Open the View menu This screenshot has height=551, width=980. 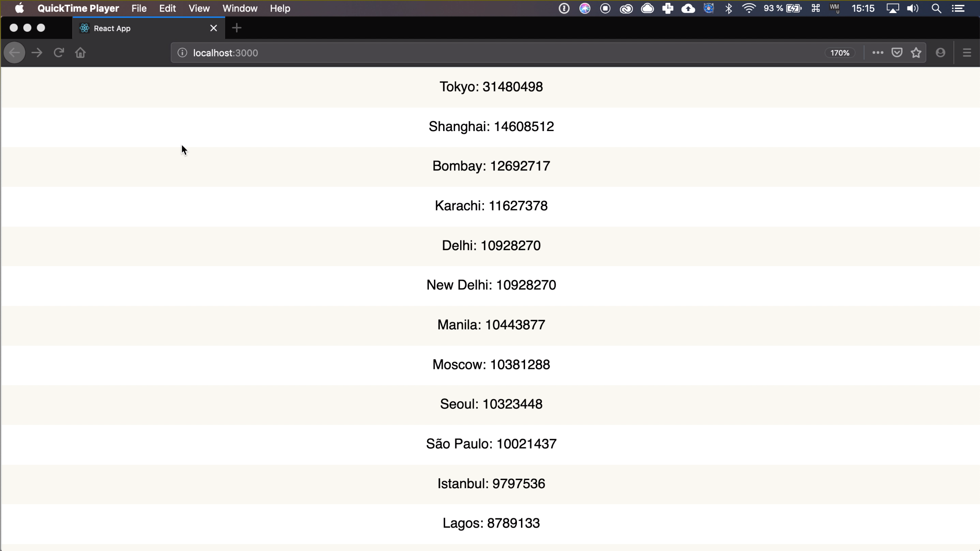[x=199, y=8]
